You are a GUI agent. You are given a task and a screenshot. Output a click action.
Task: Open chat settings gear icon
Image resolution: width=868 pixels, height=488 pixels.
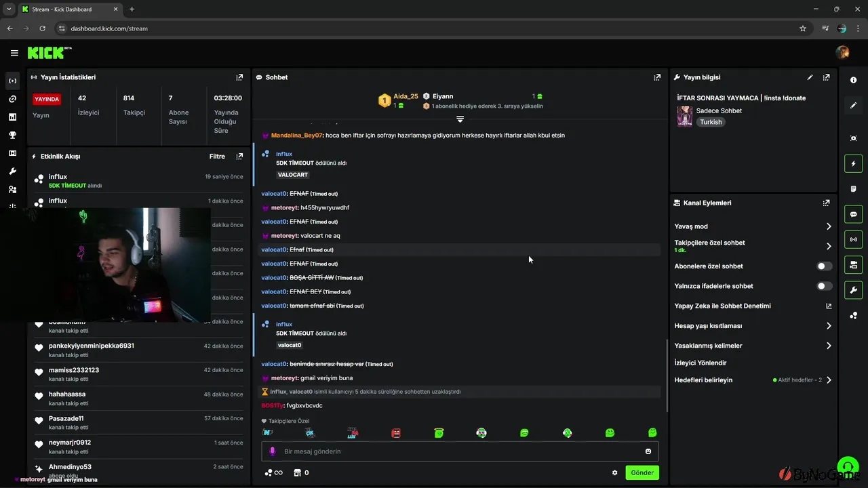pyautogui.click(x=615, y=472)
